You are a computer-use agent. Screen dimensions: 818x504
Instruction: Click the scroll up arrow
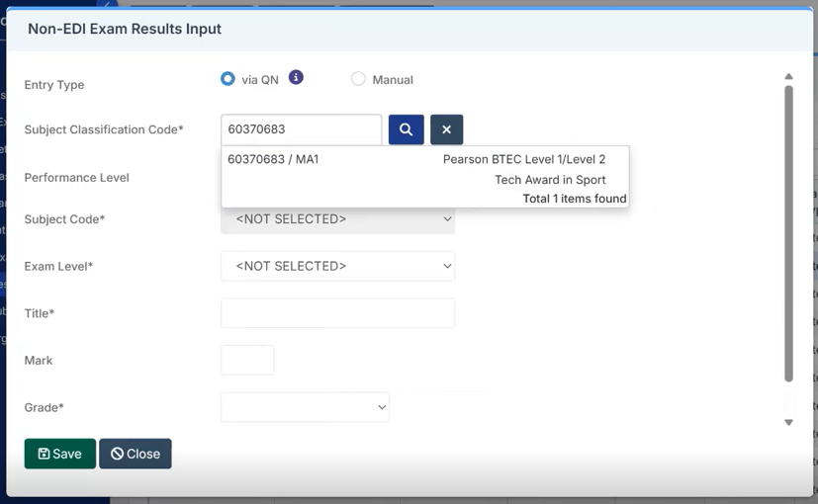pyautogui.click(x=788, y=76)
